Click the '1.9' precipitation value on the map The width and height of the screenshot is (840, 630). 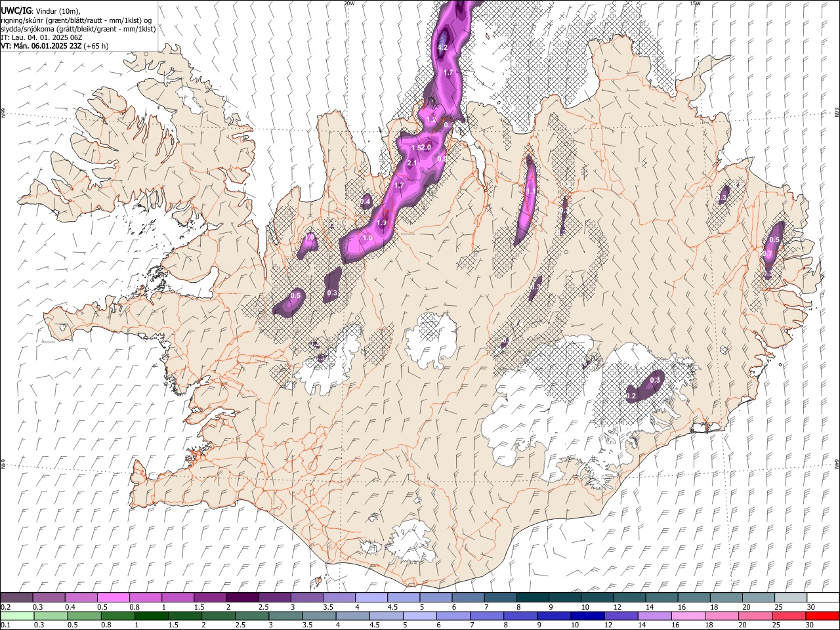(x=381, y=223)
